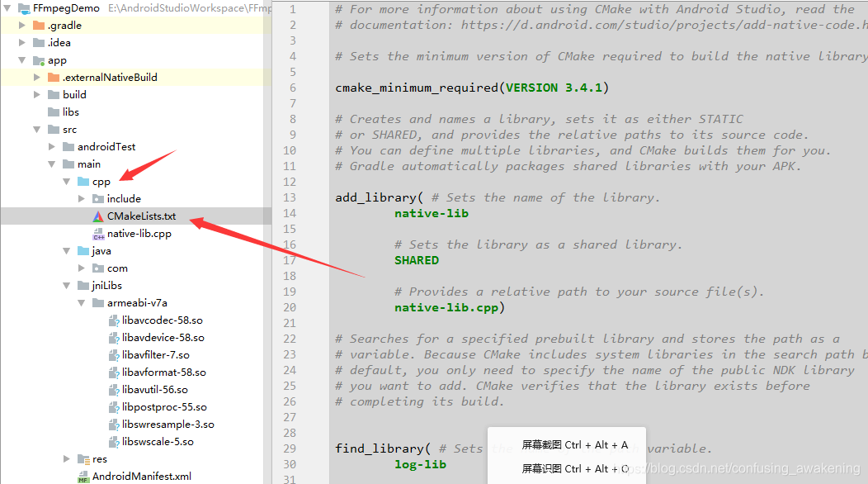This screenshot has width=868, height=484.
Task: Click the file icon of libavutil-56.so
Action: [114, 390]
